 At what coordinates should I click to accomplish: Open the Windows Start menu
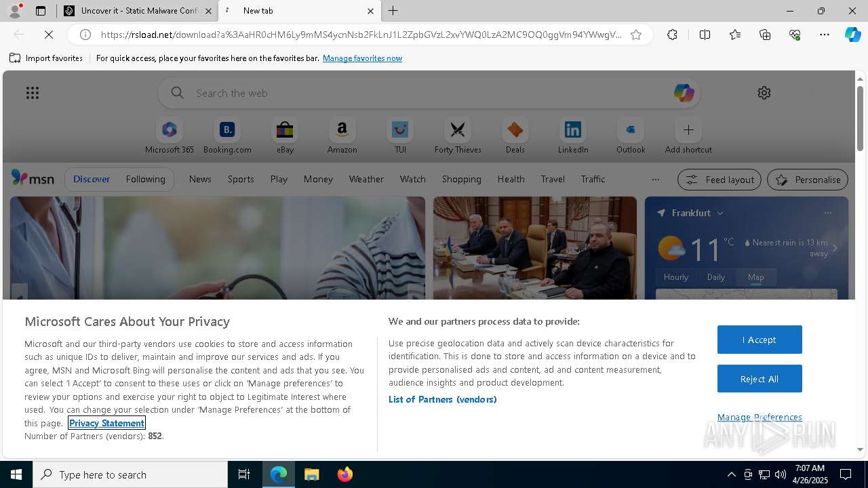coord(16,474)
